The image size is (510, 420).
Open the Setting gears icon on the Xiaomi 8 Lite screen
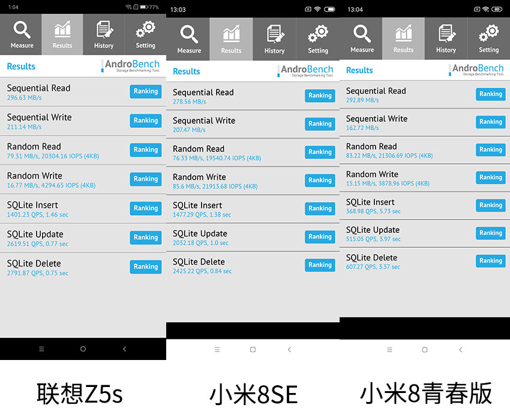pyautogui.click(x=488, y=34)
